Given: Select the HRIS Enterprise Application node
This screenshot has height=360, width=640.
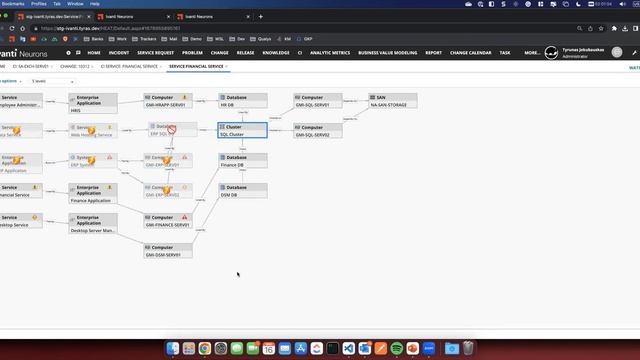Looking at the screenshot, I should (x=93, y=103).
